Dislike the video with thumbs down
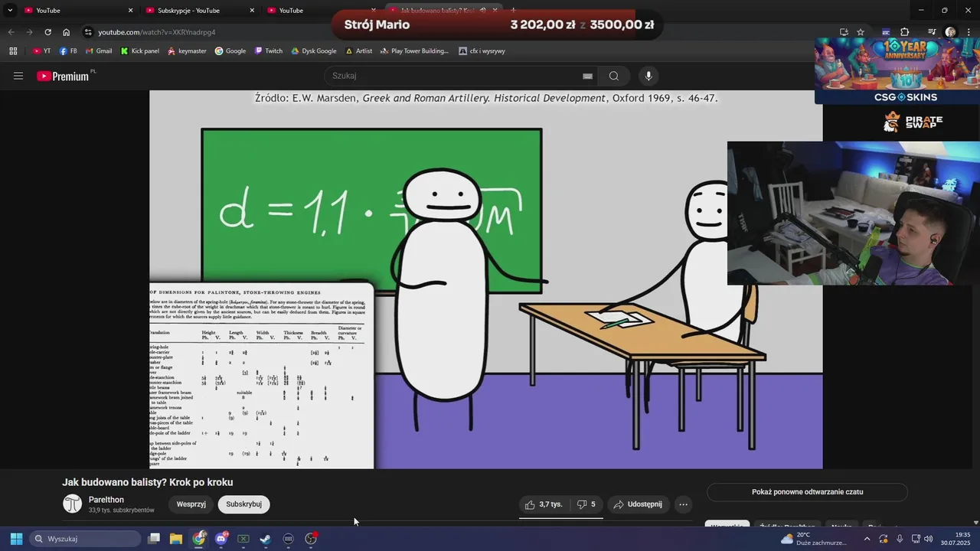The width and height of the screenshot is (980, 551). click(x=586, y=504)
